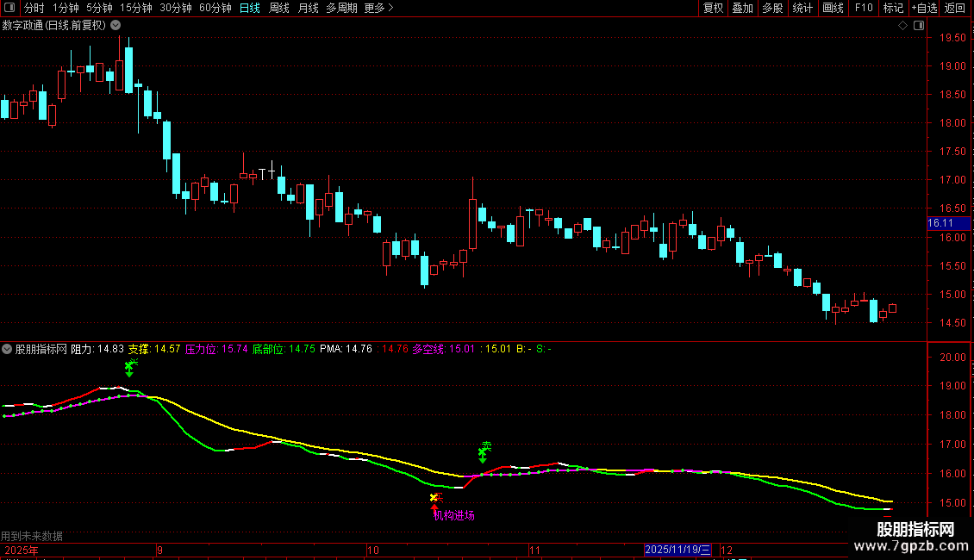Click the 阻力: 14.83 indicator value

click(x=97, y=349)
